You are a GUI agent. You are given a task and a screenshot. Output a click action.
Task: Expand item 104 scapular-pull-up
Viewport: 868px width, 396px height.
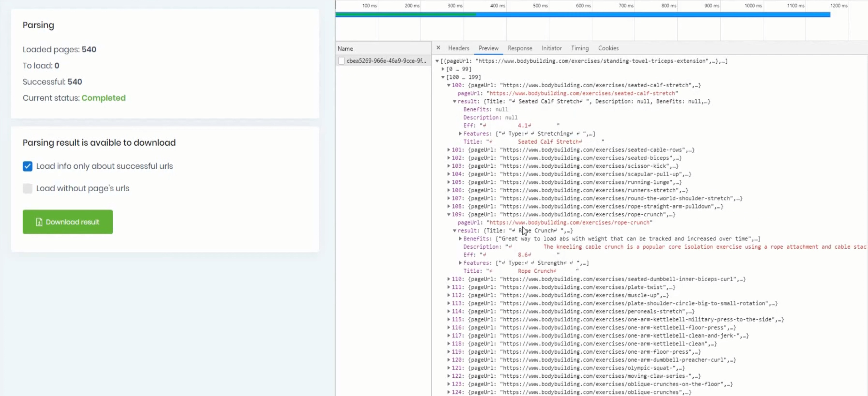449,174
